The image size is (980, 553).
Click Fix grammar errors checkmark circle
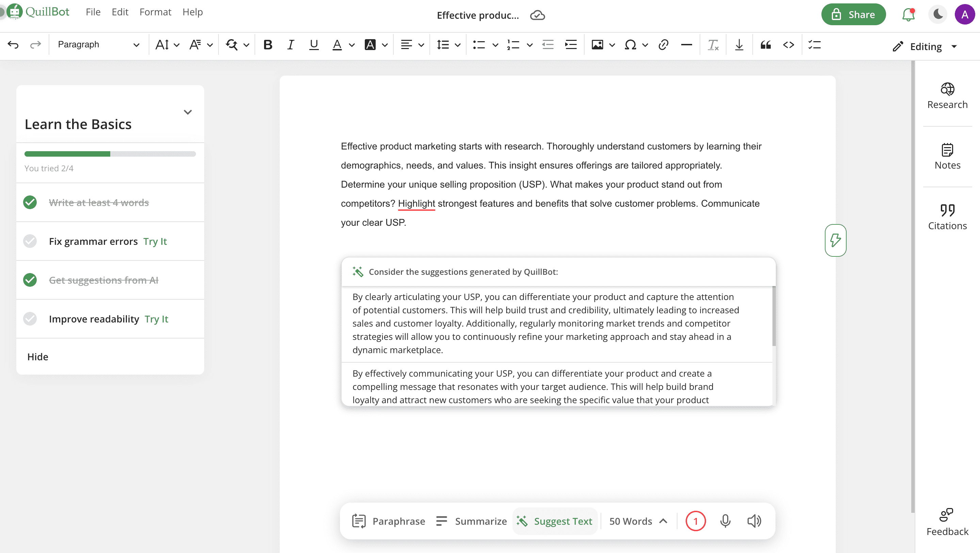pyautogui.click(x=30, y=241)
